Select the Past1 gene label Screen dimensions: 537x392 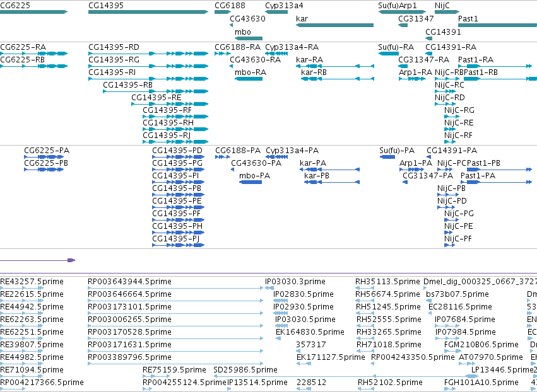pyautogui.click(x=468, y=18)
